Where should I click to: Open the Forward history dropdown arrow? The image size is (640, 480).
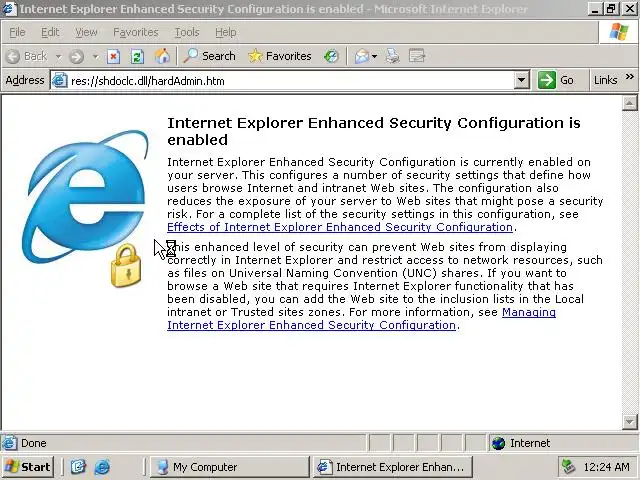coord(96,56)
